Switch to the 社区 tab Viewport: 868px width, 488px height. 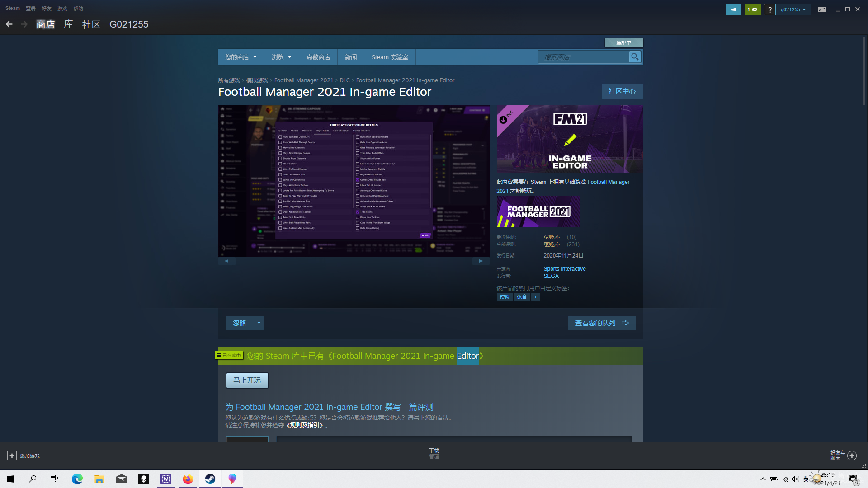[91, 24]
